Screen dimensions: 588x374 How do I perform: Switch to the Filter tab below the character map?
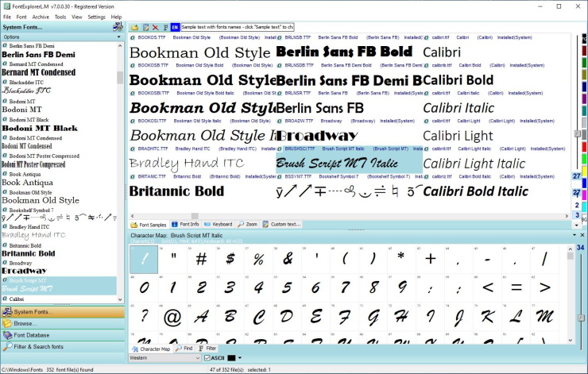(207, 348)
